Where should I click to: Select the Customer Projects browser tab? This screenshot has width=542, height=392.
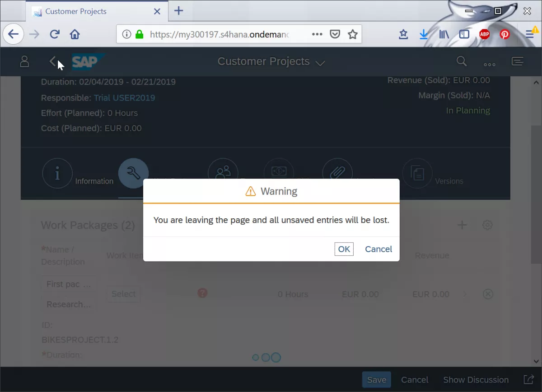coord(96,11)
